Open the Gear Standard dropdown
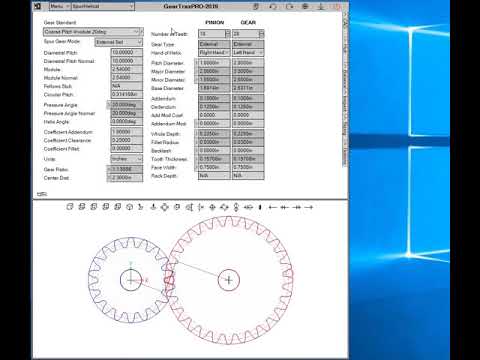 (93, 32)
